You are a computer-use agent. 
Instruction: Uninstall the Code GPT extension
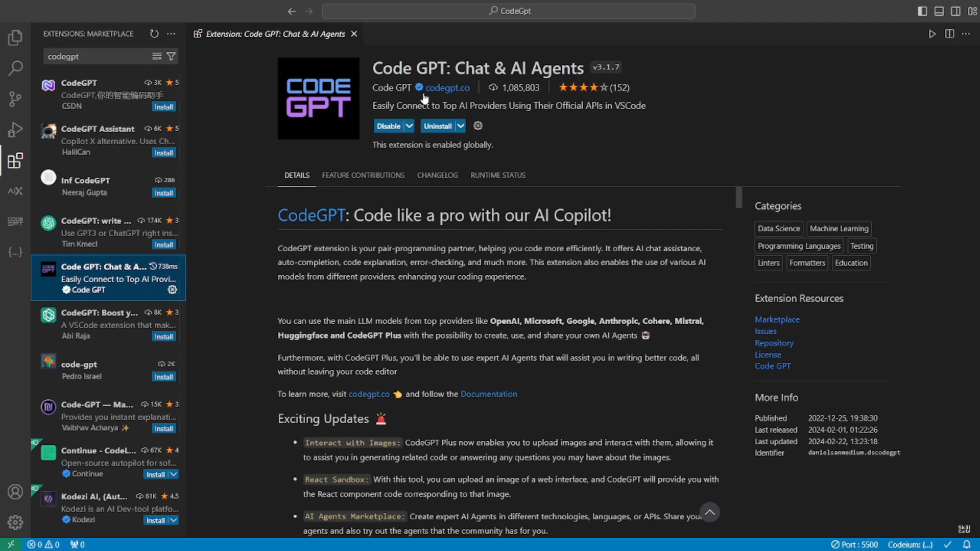(438, 126)
